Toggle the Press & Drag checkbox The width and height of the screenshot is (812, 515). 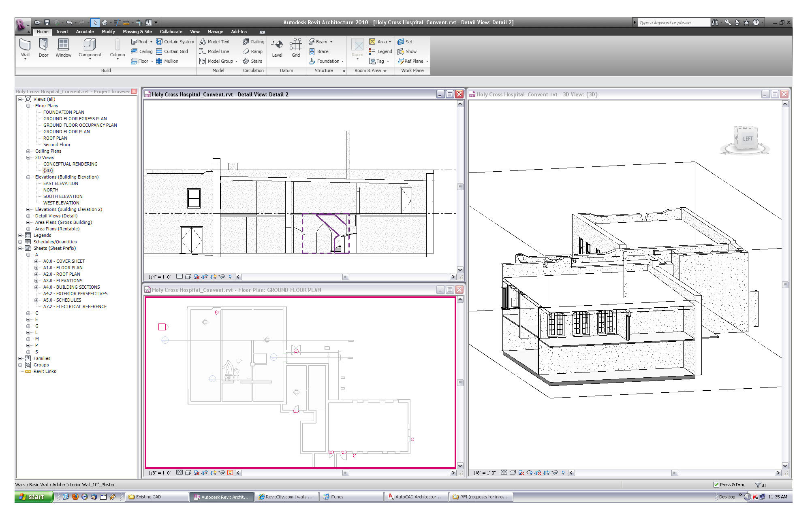click(716, 485)
